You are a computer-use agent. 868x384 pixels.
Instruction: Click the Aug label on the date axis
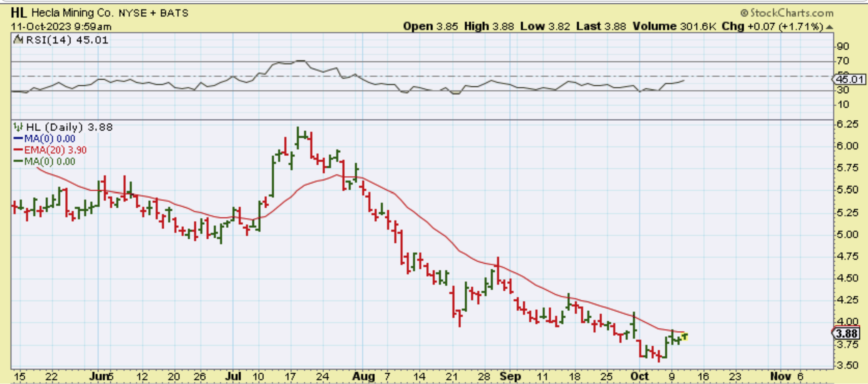coord(363,376)
